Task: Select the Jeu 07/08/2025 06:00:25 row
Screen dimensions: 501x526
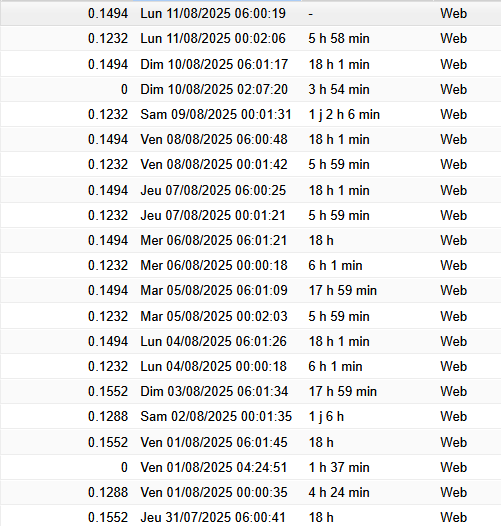Action: (250, 190)
